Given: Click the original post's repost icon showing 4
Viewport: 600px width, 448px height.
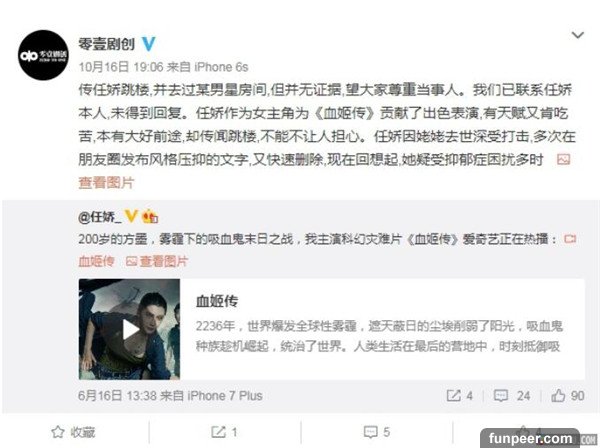Looking at the screenshot, I should point(460,395).
